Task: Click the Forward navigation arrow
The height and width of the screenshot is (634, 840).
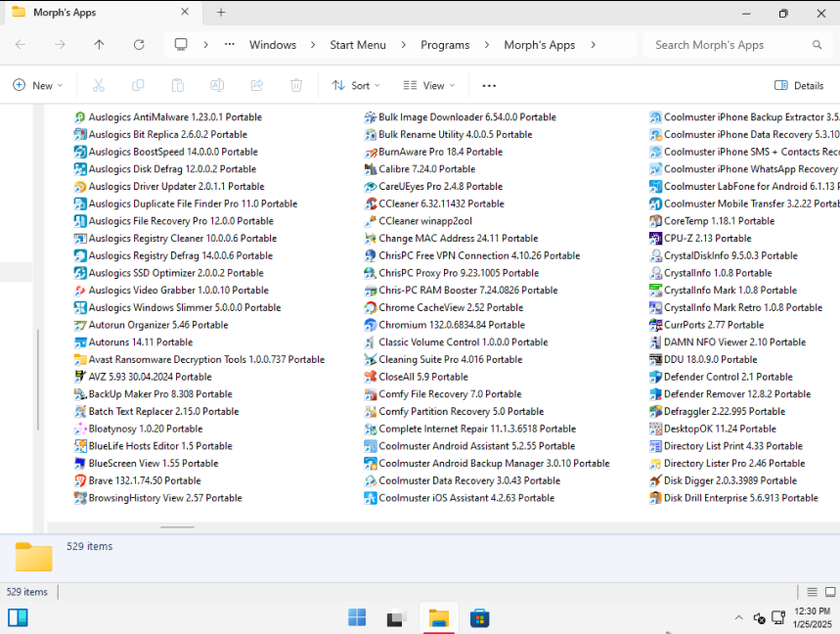Action: (x=60, y=44)
